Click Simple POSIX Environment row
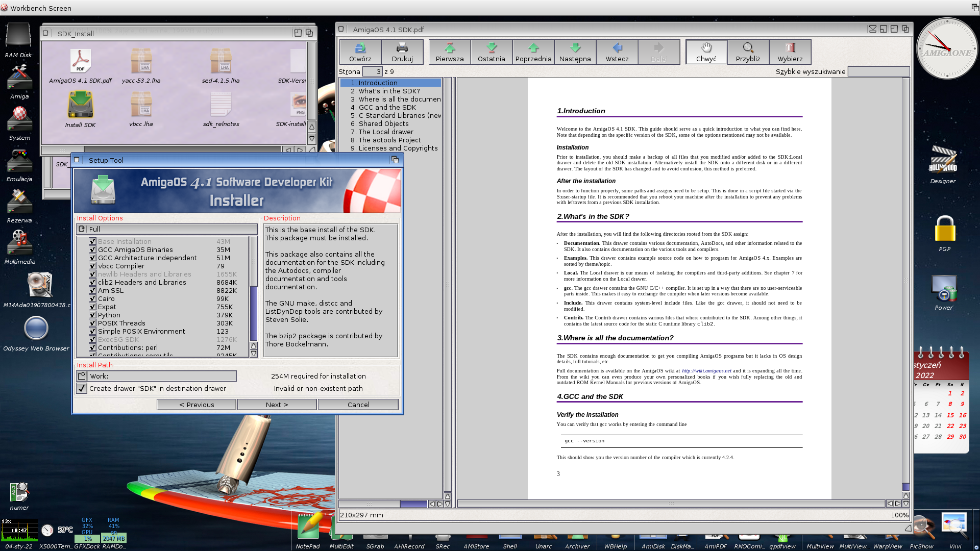The width and height of the screenshot is (980, 551). (x=162, y=331)
